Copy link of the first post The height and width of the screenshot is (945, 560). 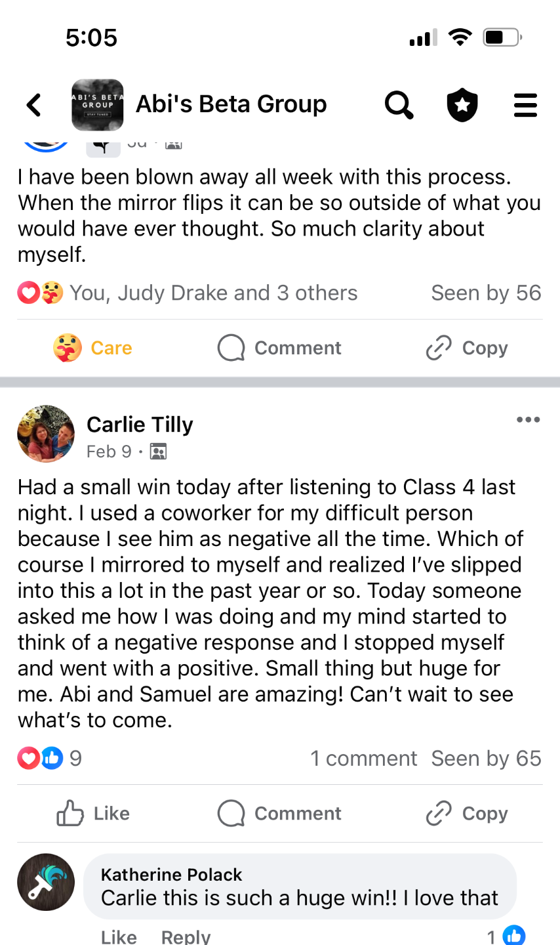467,348
